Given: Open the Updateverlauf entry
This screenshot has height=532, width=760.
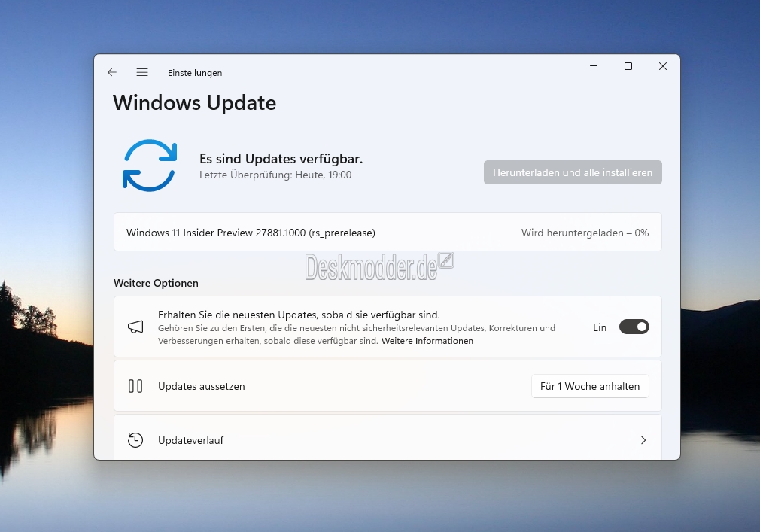Looking at the screenshot, I should (388, 437).
